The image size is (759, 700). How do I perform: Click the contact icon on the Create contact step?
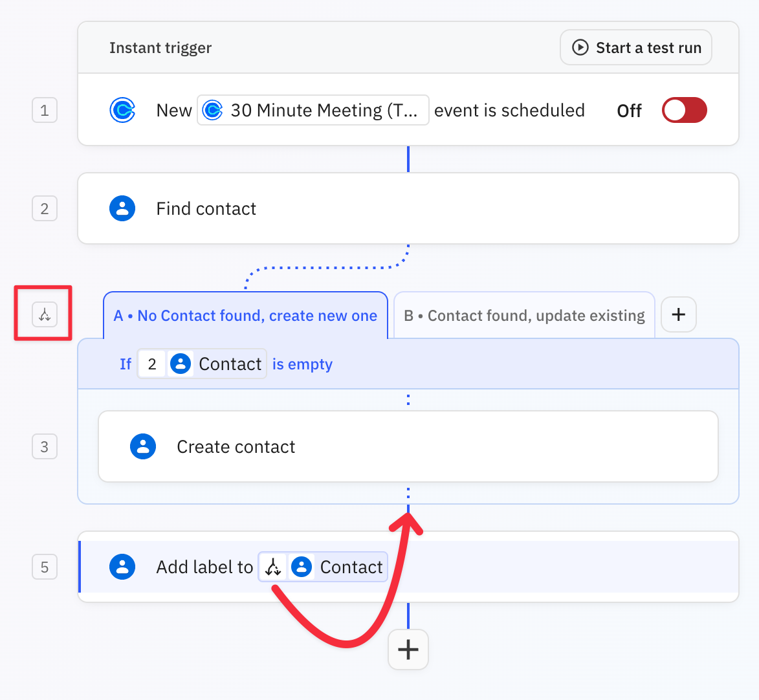(143, 446)
